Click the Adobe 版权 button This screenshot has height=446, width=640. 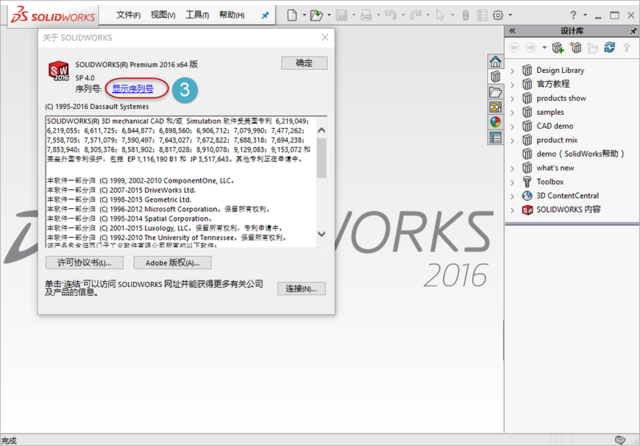(172, 263)
